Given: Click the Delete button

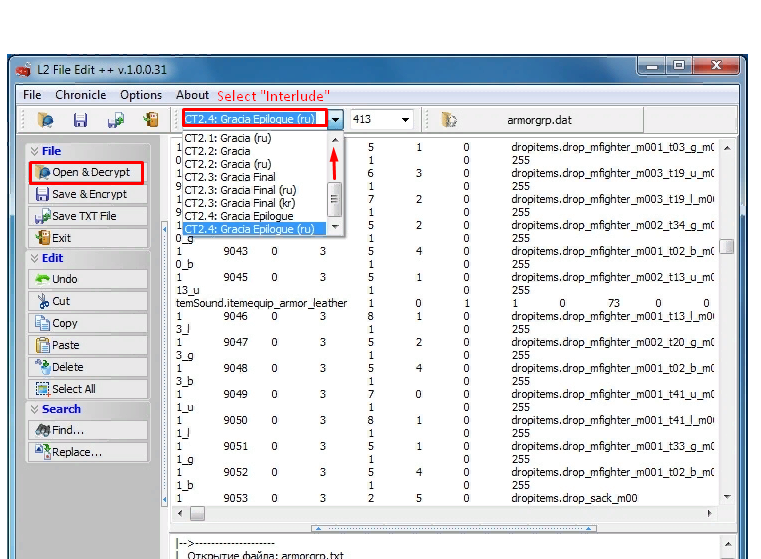Looking at the screenshot, I should pyautogui.click(x=88, y=367).
